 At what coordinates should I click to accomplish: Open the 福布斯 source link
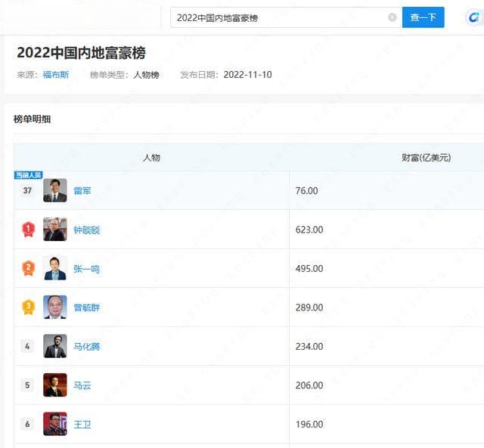[x=56, y=75]
